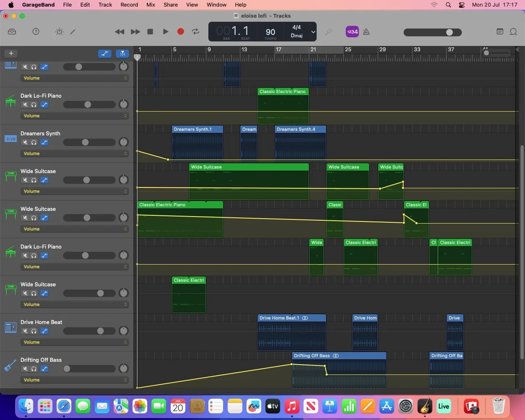
Task: Solo the Drifting Off Bass track
Action: pos(34,369)
